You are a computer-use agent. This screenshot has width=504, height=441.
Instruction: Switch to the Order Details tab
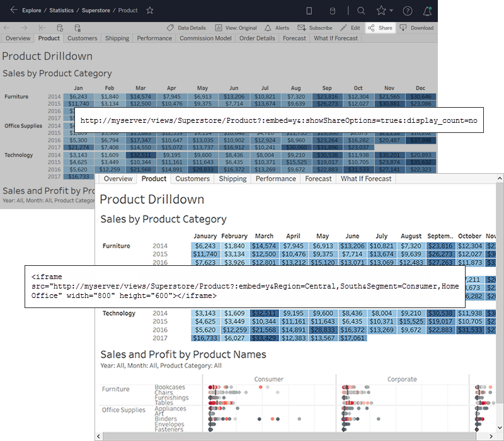[257, 38]
